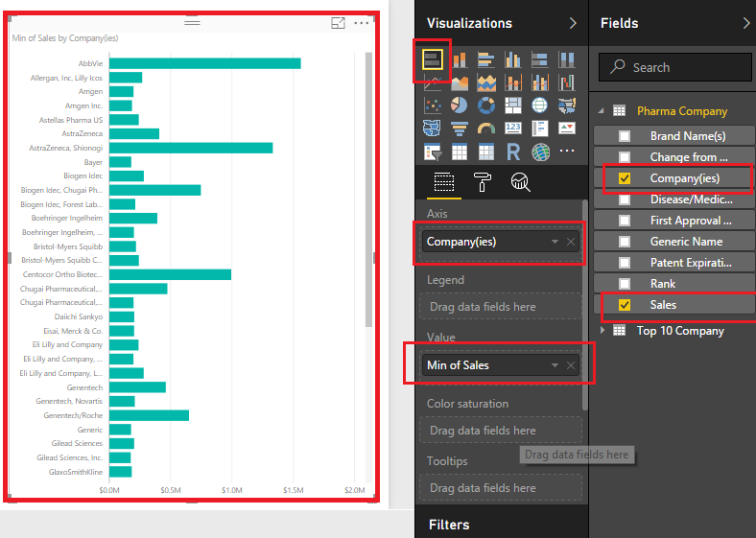756x538 pixels.
Task: Pick the Multi-row card visual
Action: (539, 129)
